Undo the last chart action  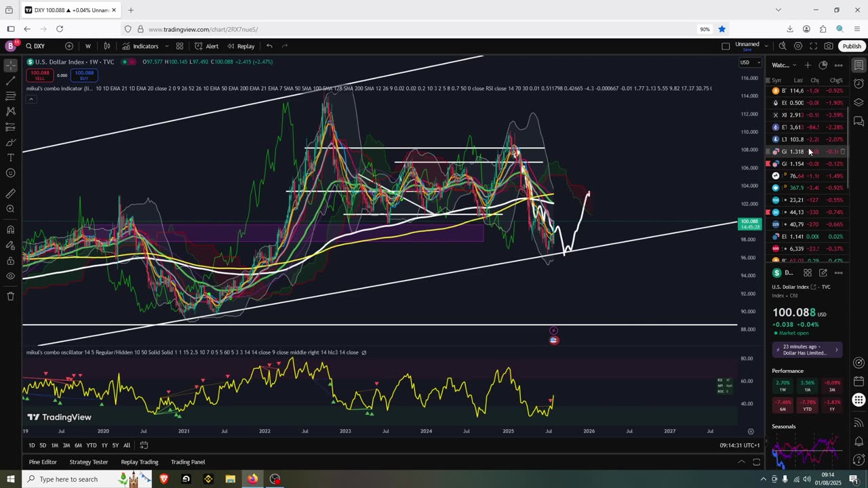pos(269,46)
